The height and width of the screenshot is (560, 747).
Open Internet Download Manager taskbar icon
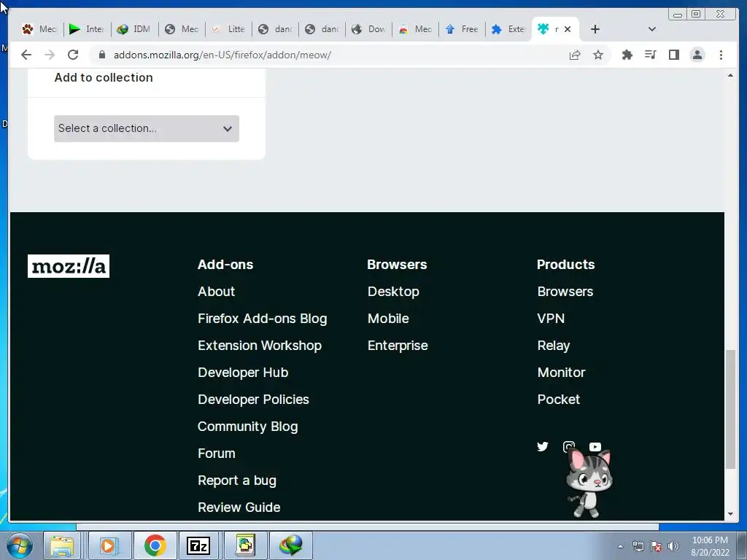[291, 545]
